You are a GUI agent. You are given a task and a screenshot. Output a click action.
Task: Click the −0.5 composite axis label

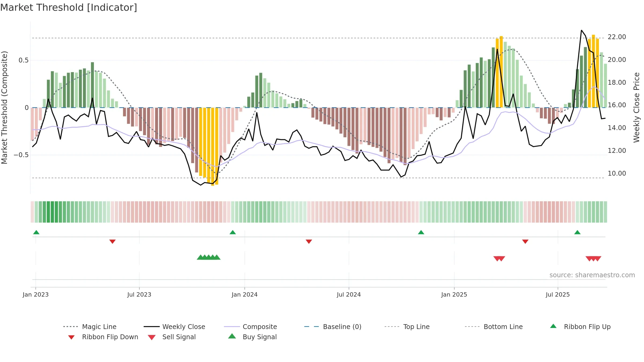pyautogui.click(x=21, y=155)
